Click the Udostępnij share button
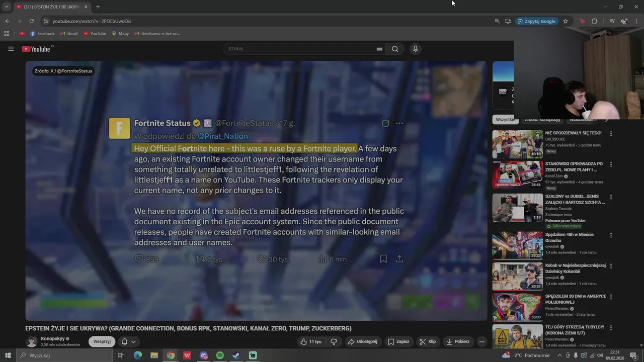The height and width of the screenshot is (362, 644). click(x=362, y=341)
